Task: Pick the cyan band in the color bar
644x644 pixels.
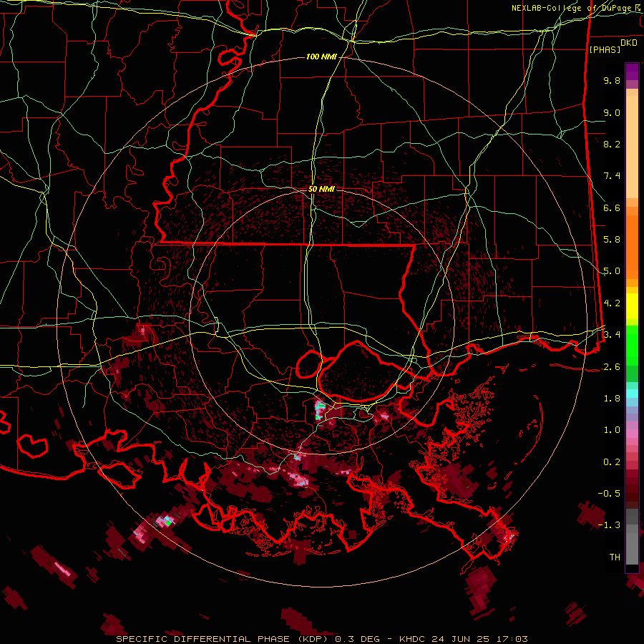Action: click(632, 394)
